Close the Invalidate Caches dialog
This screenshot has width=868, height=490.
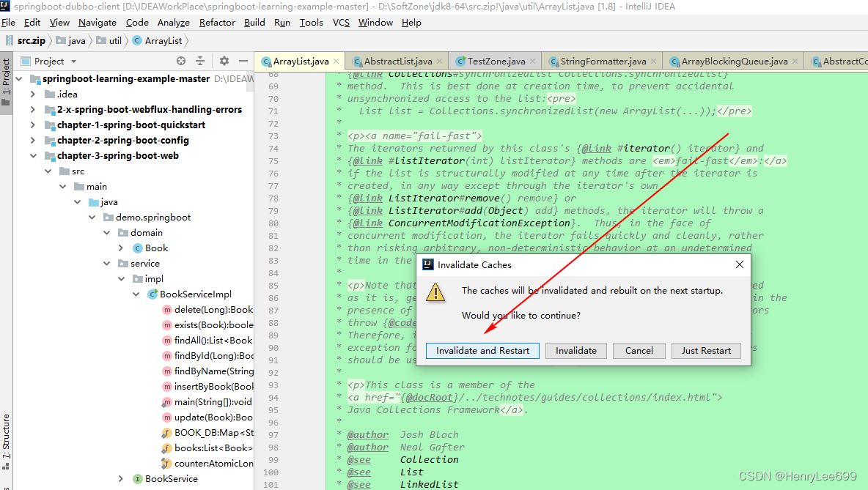(739, 265)
